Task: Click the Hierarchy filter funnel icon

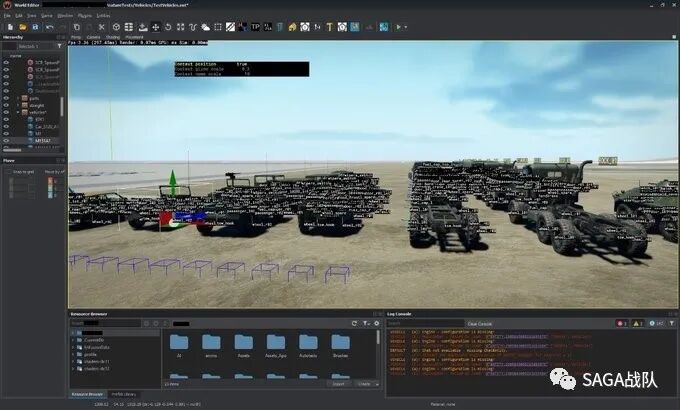Action: (x=59, y=46)
